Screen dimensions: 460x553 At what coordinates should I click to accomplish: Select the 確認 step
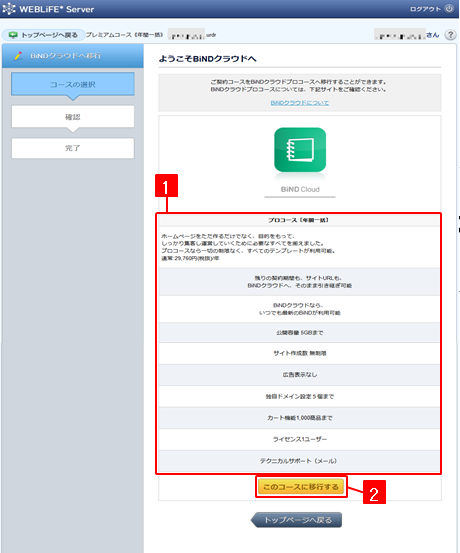tap(73, 117)
